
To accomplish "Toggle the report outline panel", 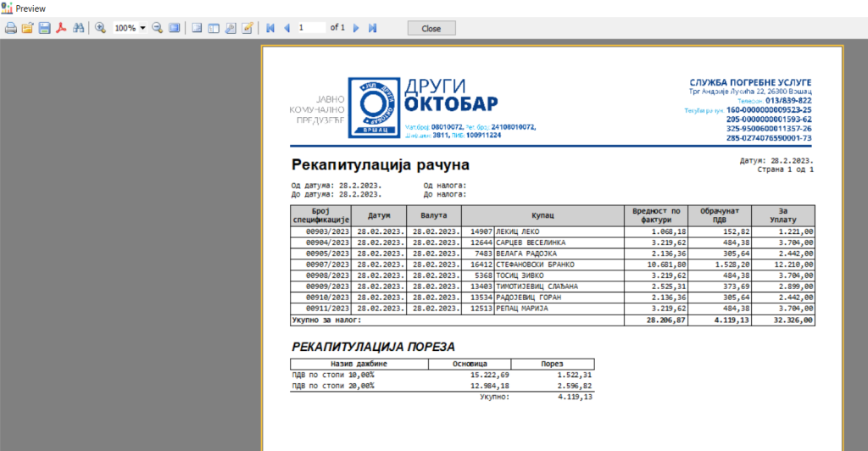I will click(197, 28).
